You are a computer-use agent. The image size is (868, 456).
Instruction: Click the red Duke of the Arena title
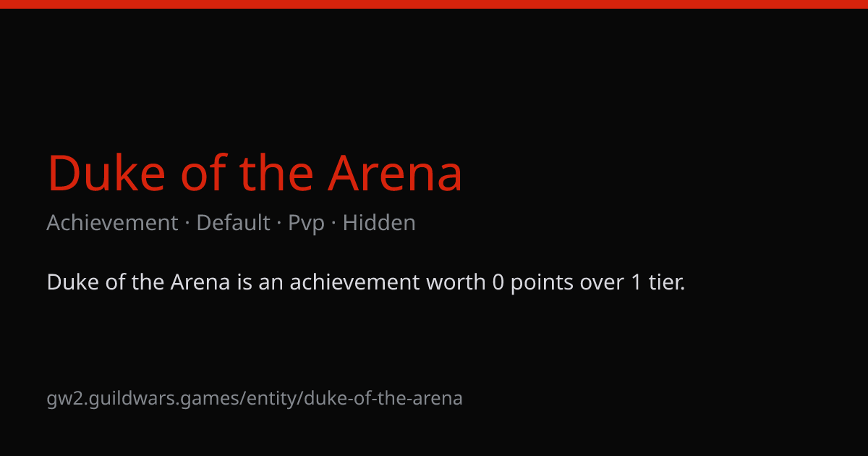(x=255, y=174)
